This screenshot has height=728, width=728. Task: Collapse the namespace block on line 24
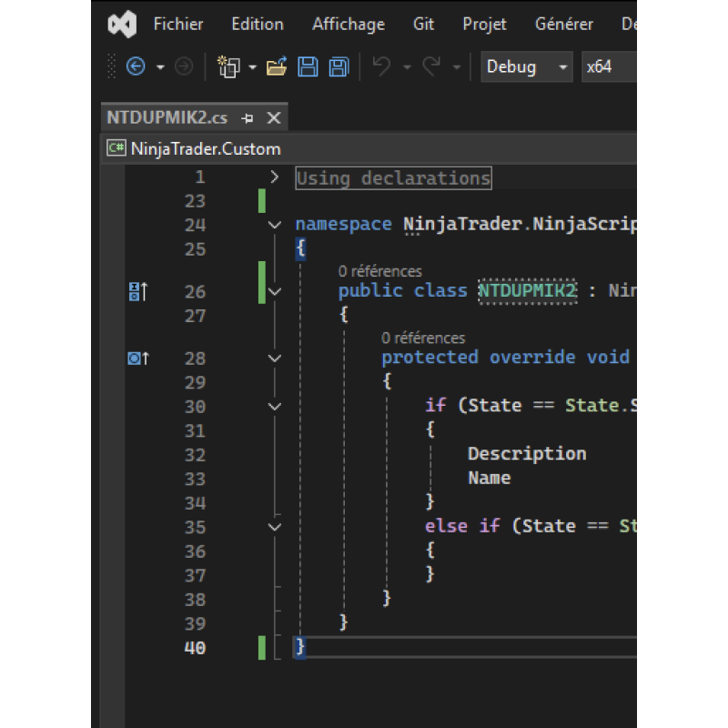275,225
